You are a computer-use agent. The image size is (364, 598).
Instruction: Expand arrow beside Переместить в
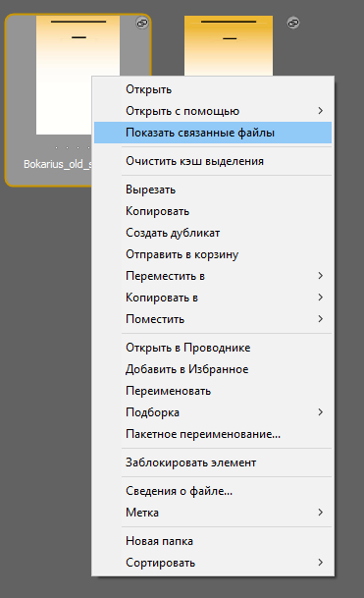click(321, 275)
